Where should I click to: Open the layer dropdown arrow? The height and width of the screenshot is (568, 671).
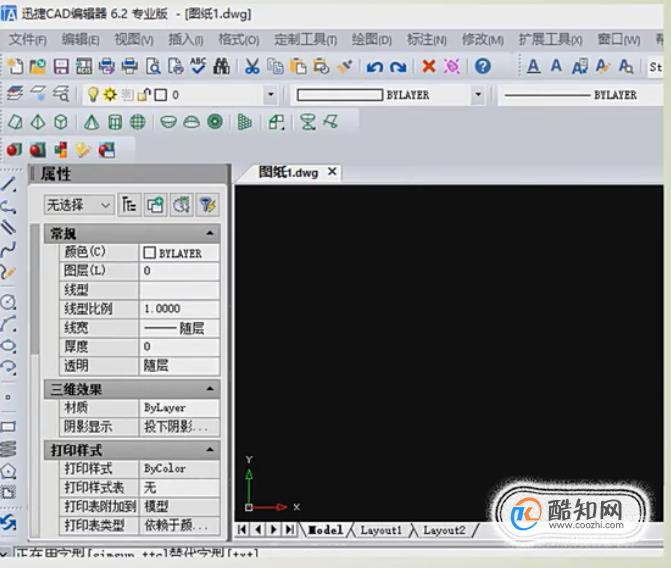tap(270, 94)
